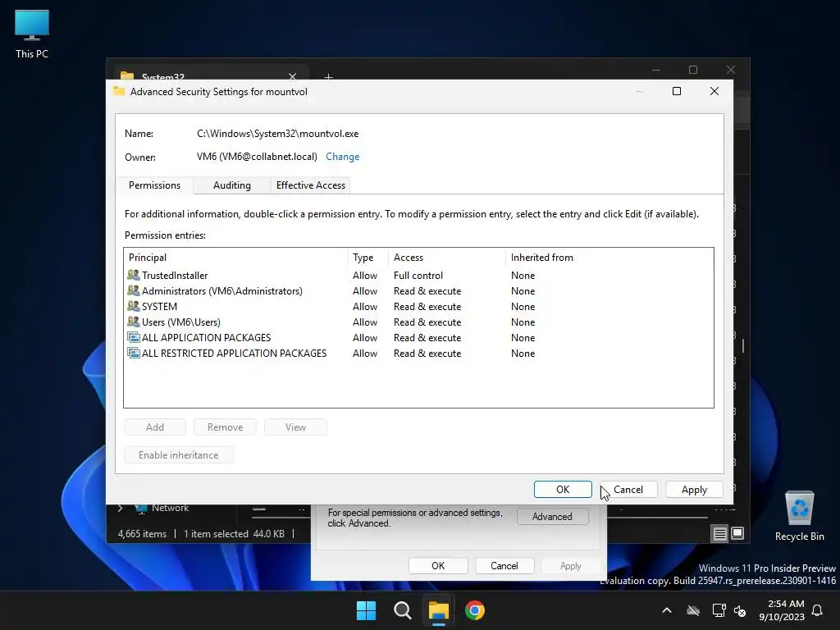This screenshot has height=630, width=840.
Task: Select ALL APPLICATION PACKAGES entry text
Action: tap(206, 337)
